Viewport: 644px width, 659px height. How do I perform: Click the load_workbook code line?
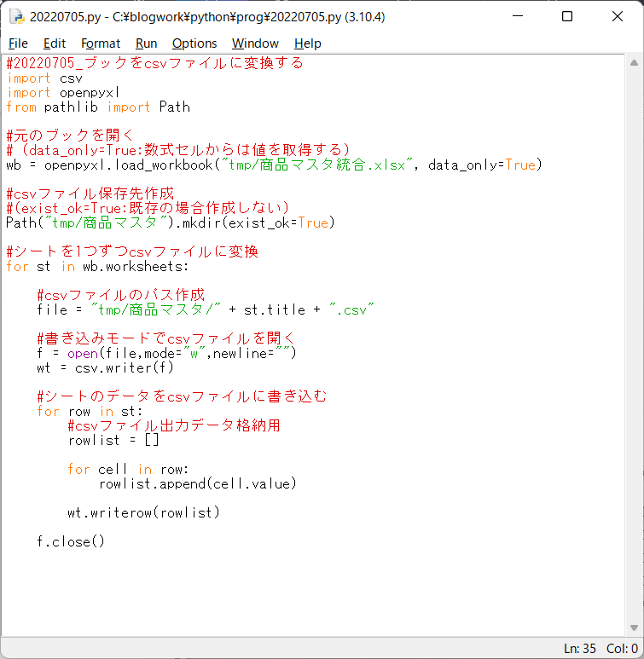coord(275,165)
